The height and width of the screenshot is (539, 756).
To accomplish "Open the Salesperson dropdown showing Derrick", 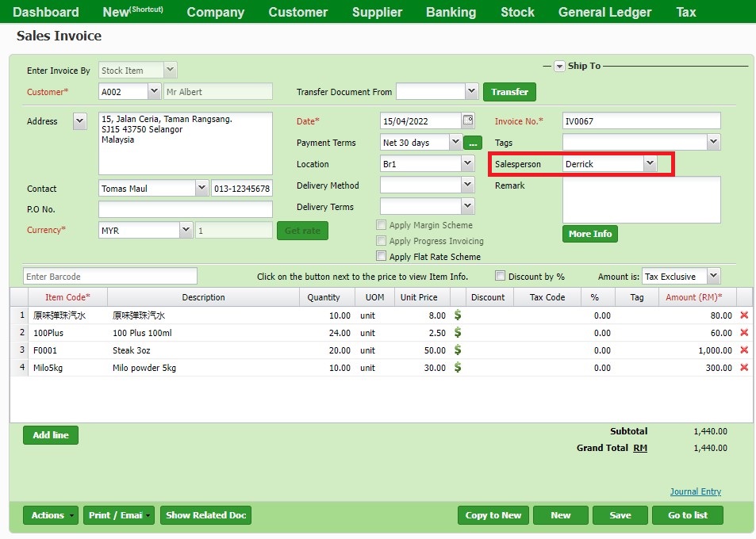I will click(x=649, y=164).
